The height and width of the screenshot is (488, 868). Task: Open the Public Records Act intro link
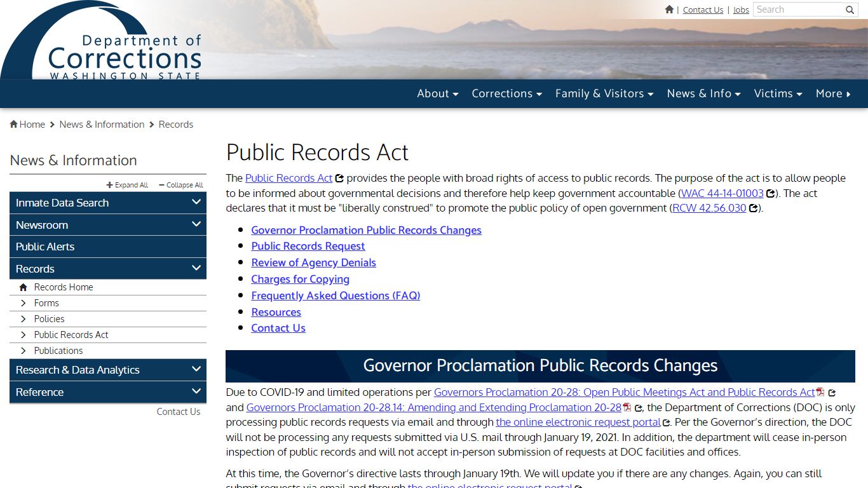click(288, 179)
